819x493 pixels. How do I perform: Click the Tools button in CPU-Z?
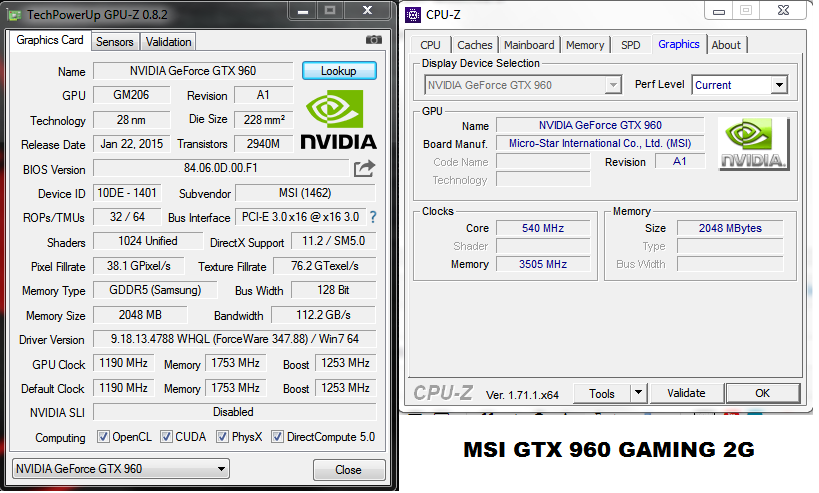tap(602, 393)
